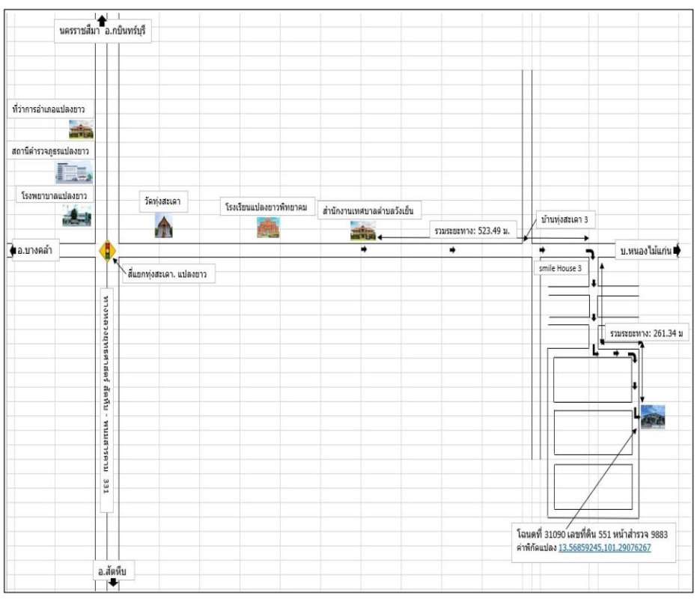Click the โรงพยาบาลแปลงยาว hospital picture
The width and height of the screenshot is (700, 599).
click(x=76, y=216)
